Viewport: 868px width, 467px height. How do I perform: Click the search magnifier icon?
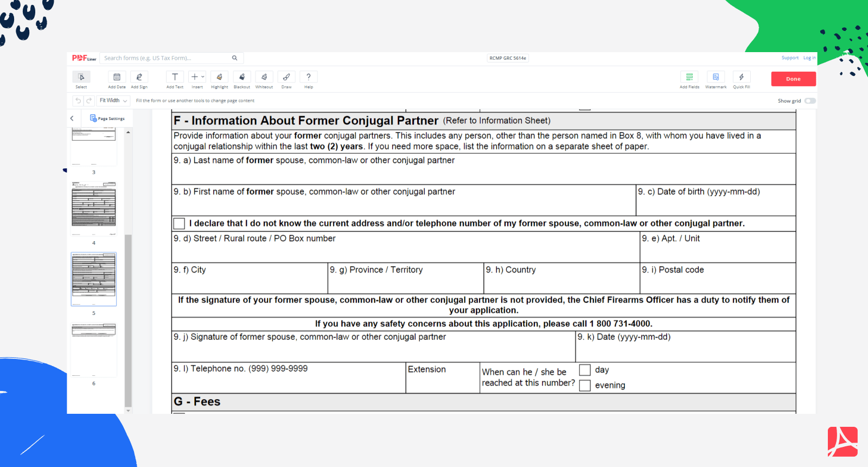point(235,58)
